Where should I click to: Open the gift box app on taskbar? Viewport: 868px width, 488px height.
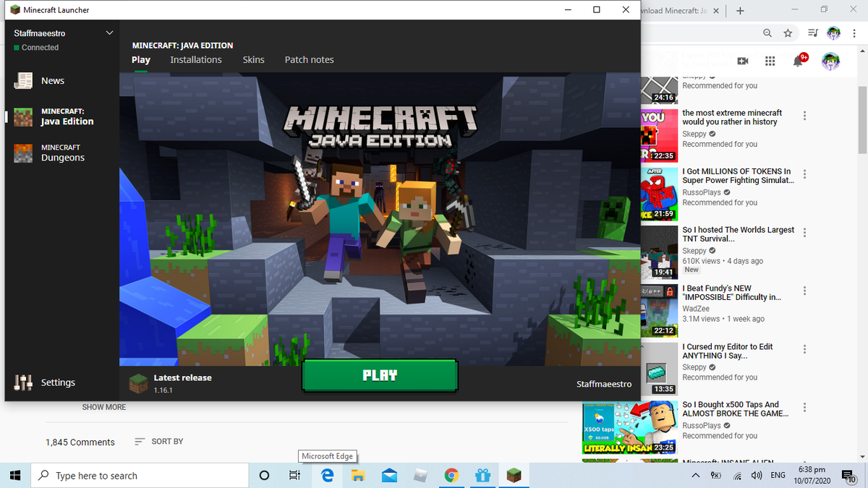(482, 475)
